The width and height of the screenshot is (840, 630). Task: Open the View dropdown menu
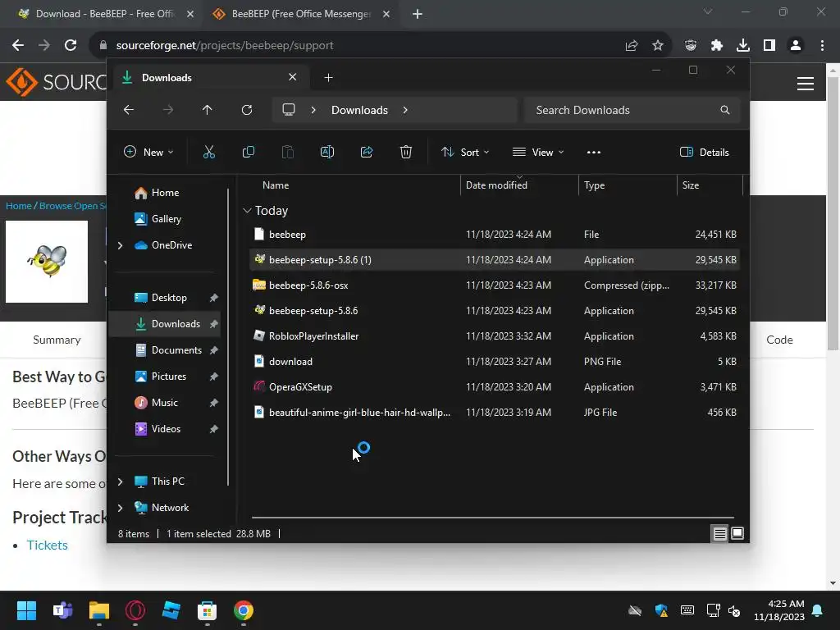[538, 152]
